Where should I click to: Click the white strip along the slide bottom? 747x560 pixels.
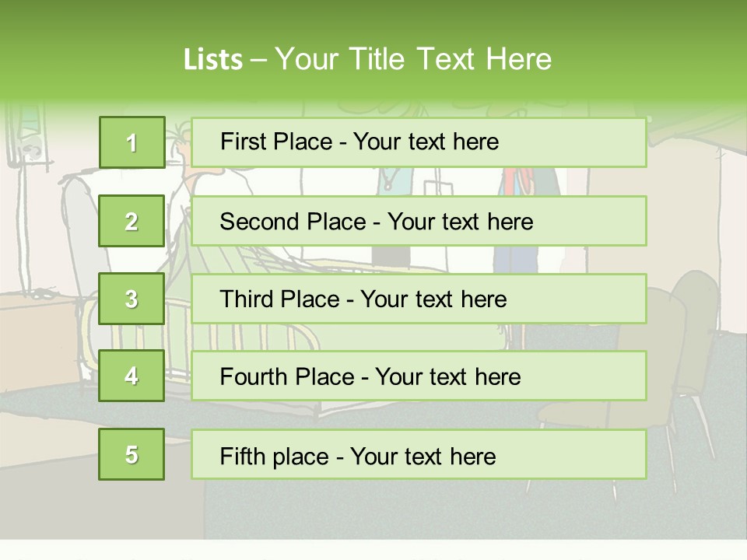click(x=373, y=550)
